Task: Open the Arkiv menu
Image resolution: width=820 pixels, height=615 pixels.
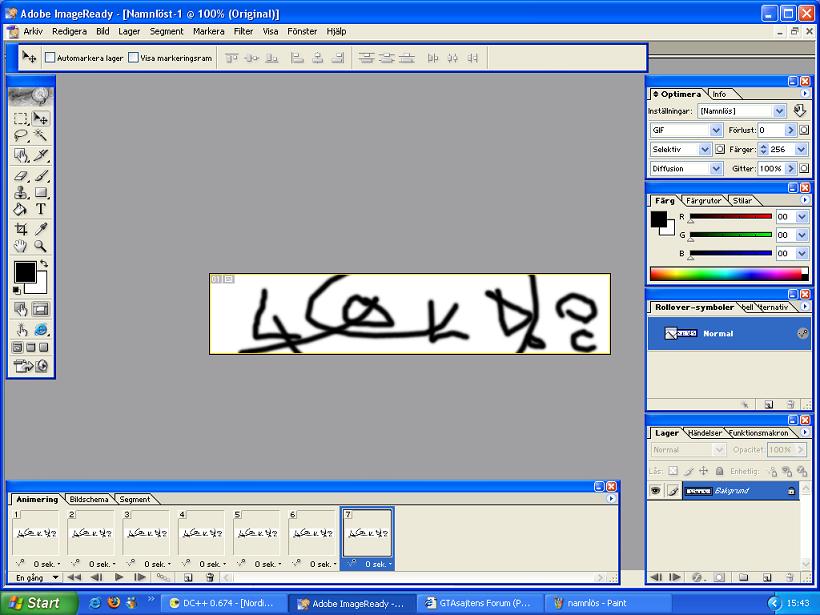Action: point(32,31)
